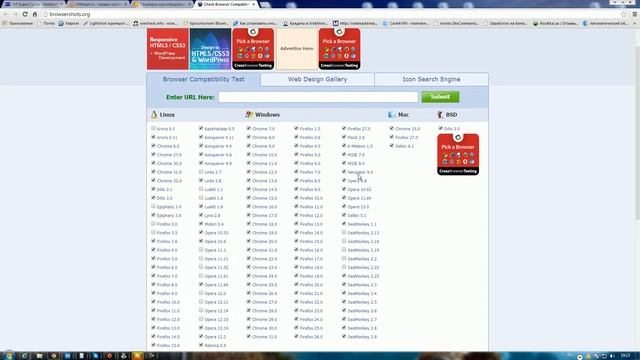Uncheck Konqueror 4.11 checkbox
The image size is (640, 360).
pos(201,137)
